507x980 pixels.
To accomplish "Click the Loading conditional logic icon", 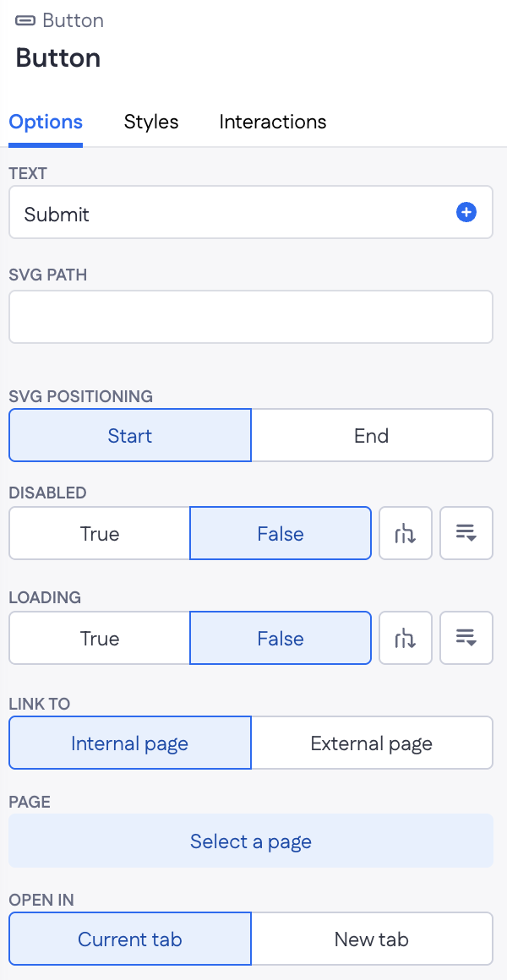I will point(405,638).
